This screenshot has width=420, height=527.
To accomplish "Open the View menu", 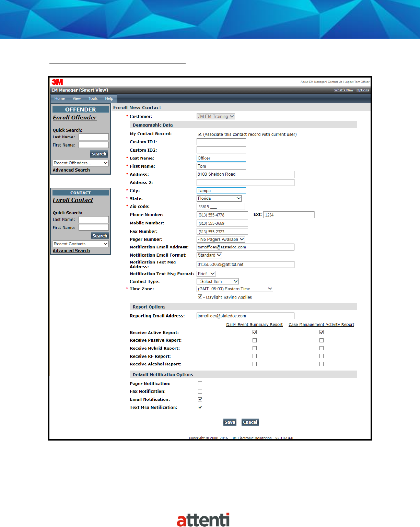I will [77, 98].
